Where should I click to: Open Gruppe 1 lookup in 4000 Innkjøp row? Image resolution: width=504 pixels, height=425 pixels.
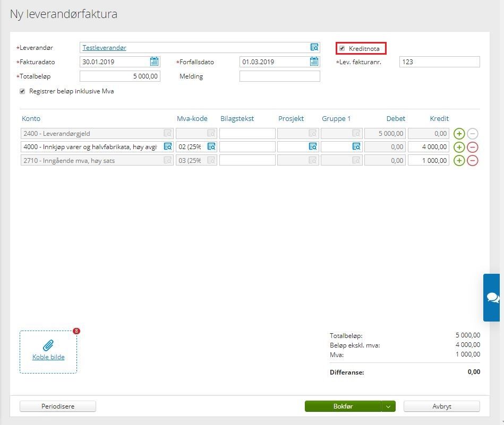356,146
